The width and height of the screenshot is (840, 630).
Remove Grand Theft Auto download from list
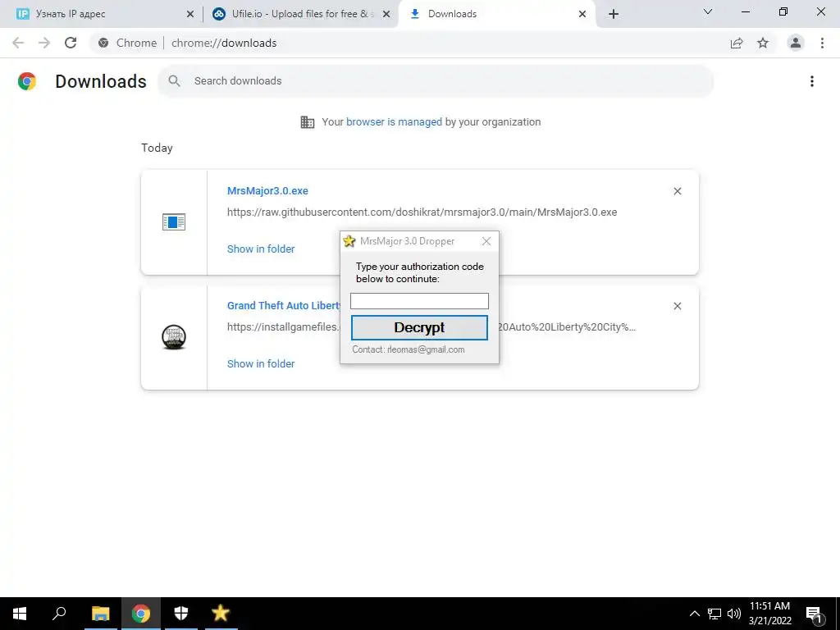677,306
